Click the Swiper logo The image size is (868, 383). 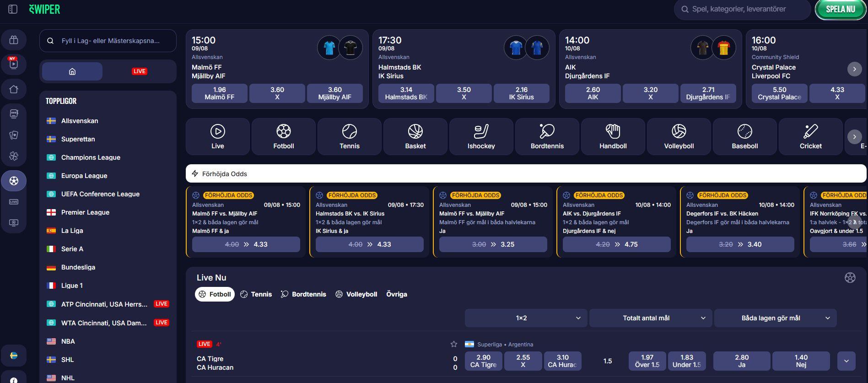click(x=44, y=9)
